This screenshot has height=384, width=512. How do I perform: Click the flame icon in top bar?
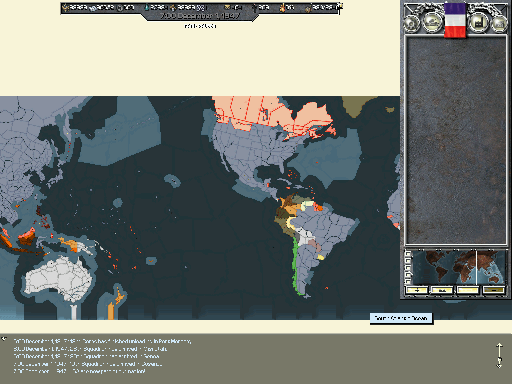coord(283,7)
